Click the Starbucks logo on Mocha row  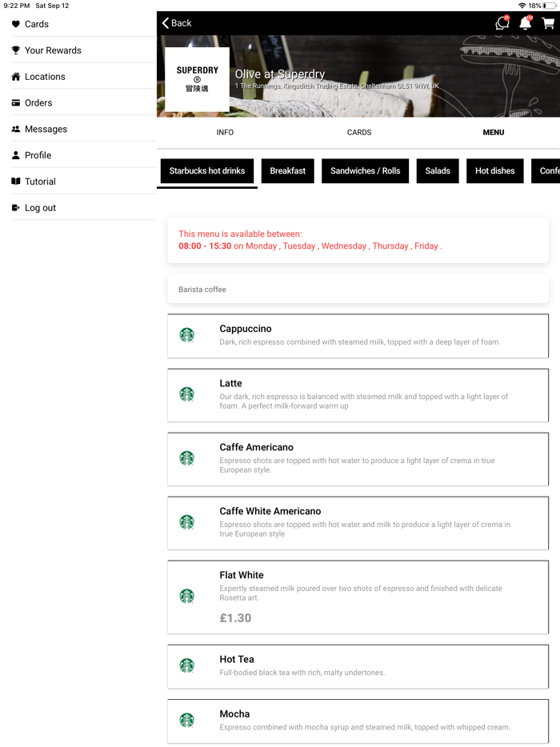pyautogui.click(x=187, y=720)
